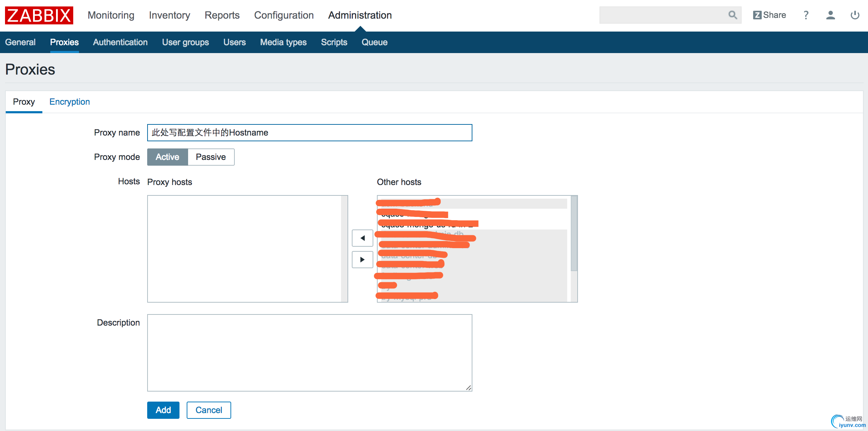Image resolution: width=868 pixels, height=431 pixels.
Task: Open help via question mark icon
Action: [806, 15]
